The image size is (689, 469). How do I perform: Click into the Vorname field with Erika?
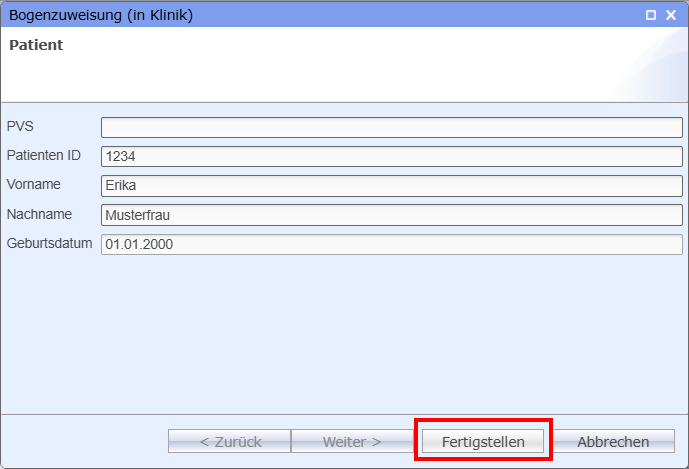[x=392, y=185]
